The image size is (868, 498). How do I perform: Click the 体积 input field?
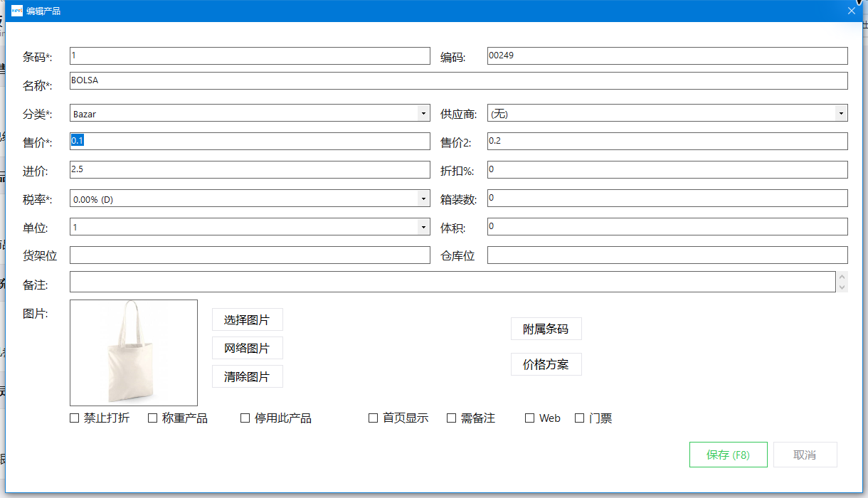667,227
